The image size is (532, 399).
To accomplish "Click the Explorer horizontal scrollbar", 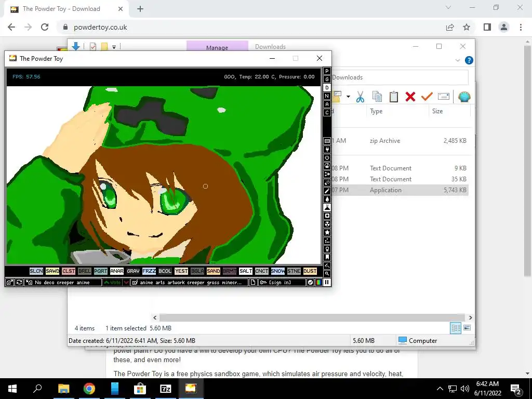I will click(312, 317).
